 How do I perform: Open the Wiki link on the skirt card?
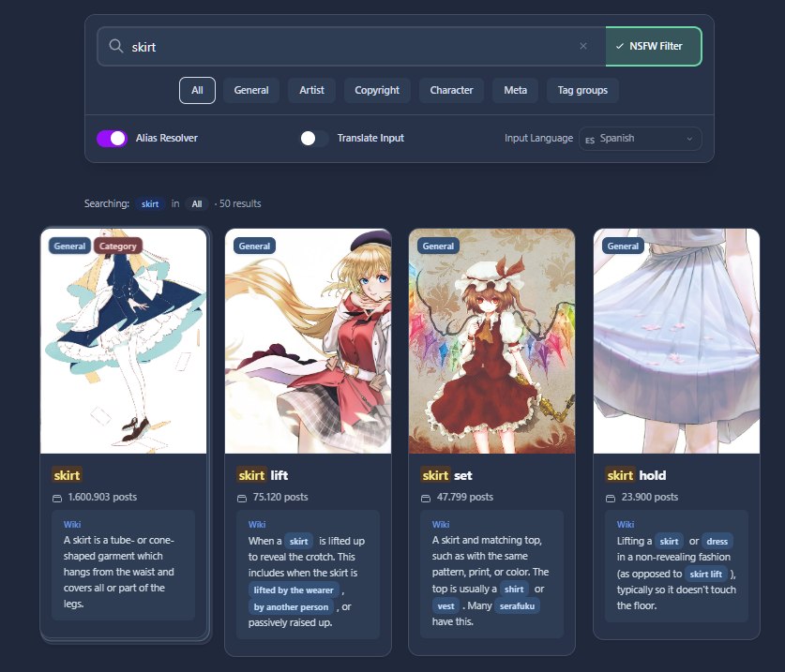coord(72,525)
